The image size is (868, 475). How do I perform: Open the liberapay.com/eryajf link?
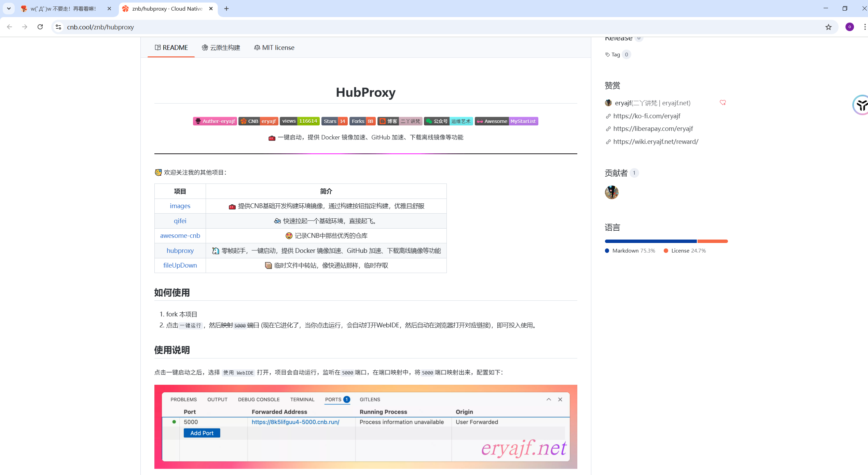tap(653, 129)
